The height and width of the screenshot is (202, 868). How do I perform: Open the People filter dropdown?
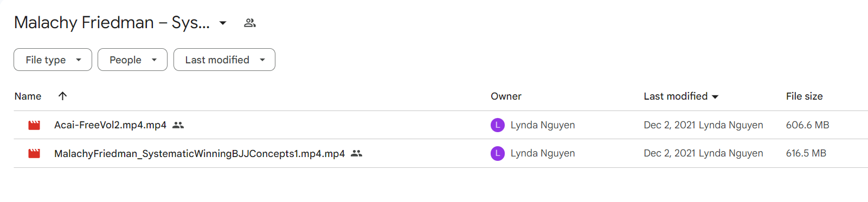pyautogui.click(x=132, y=60)
